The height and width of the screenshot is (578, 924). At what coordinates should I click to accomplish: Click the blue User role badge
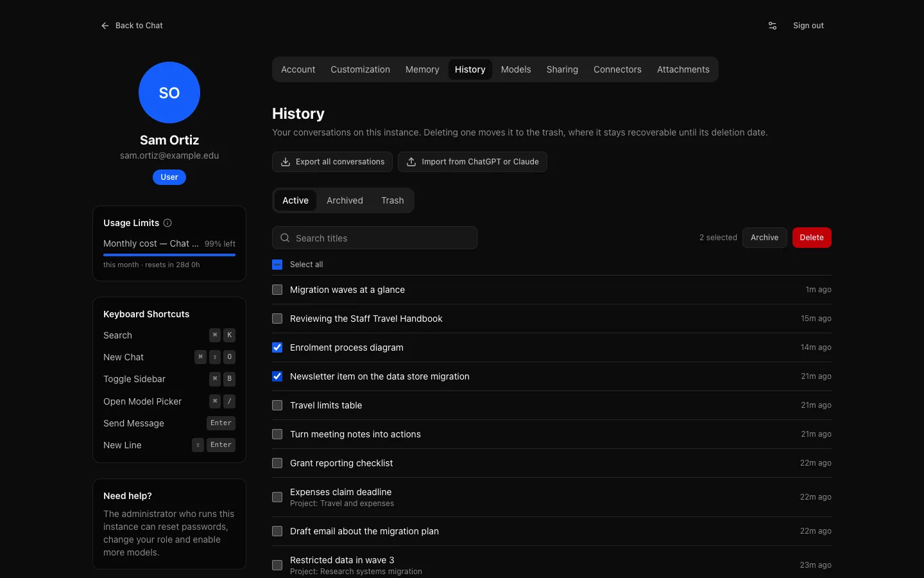coord(169,177)
